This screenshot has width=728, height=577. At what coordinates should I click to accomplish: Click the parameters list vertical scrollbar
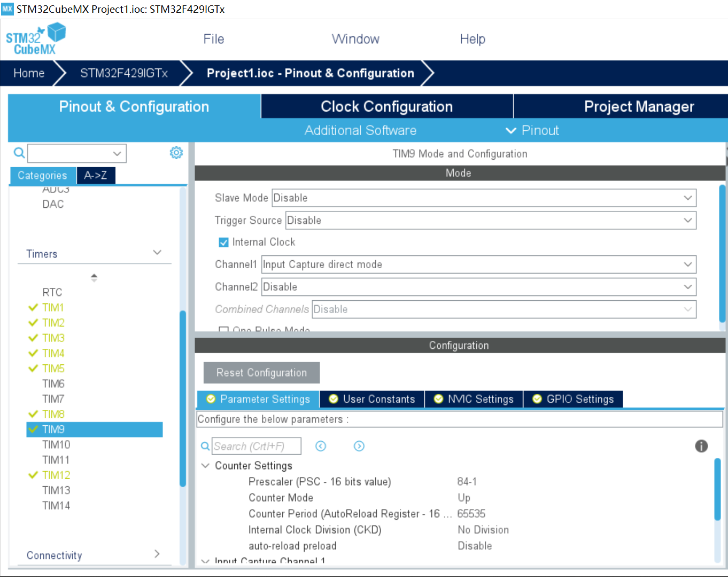pyautogui.click(x=718, y=489)
